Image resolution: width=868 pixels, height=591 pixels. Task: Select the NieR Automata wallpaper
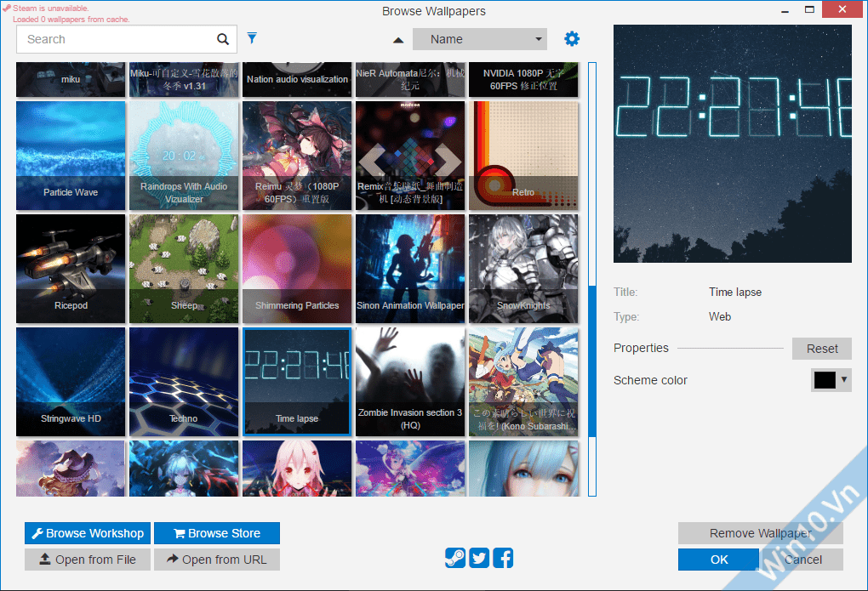(x=410, y=80)
